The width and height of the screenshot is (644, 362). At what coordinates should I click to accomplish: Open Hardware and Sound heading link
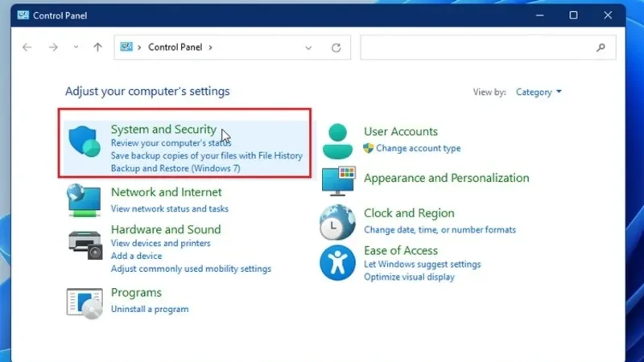click(x=166, y=229)
